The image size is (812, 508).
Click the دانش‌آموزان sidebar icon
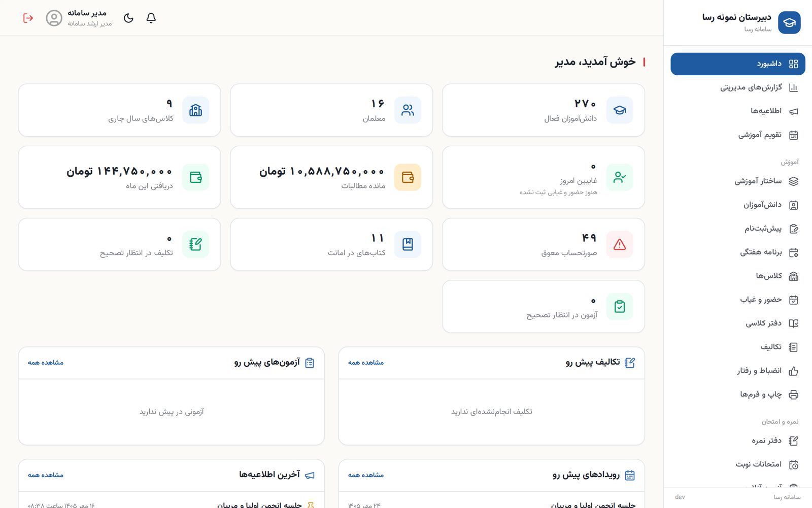pyautogui.click(x=794, y=205)
